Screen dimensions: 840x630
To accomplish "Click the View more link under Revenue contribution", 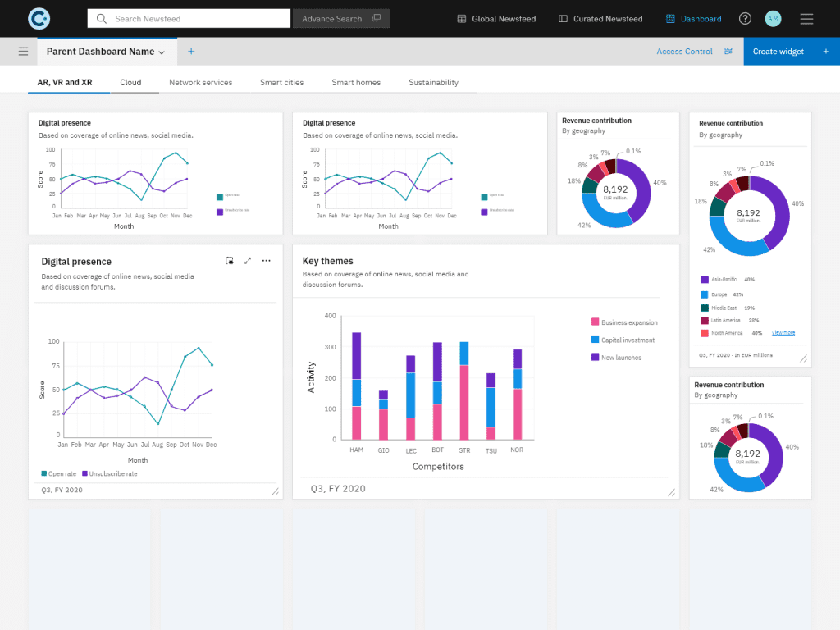I will [785, 331].
